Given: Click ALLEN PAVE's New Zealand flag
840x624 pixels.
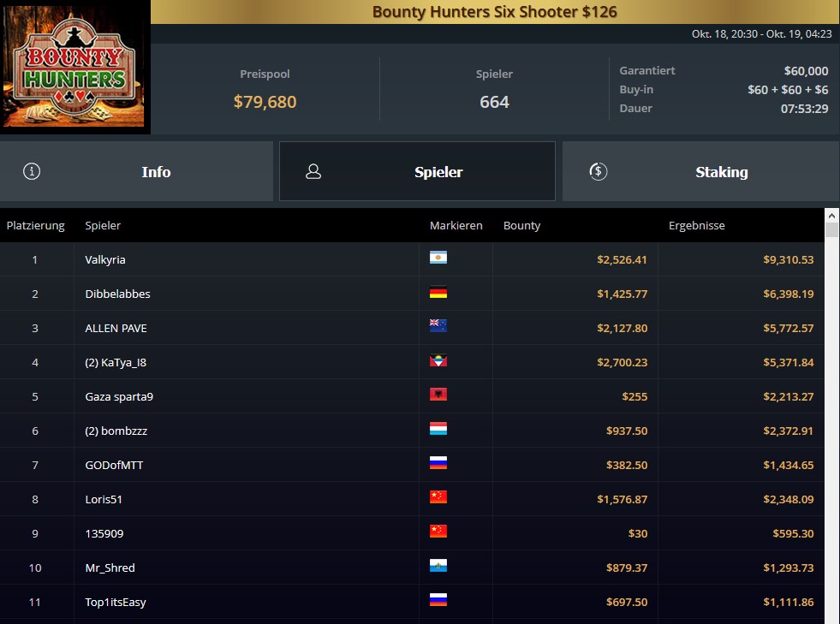Looking at the screenshot, I should (438, 326).
